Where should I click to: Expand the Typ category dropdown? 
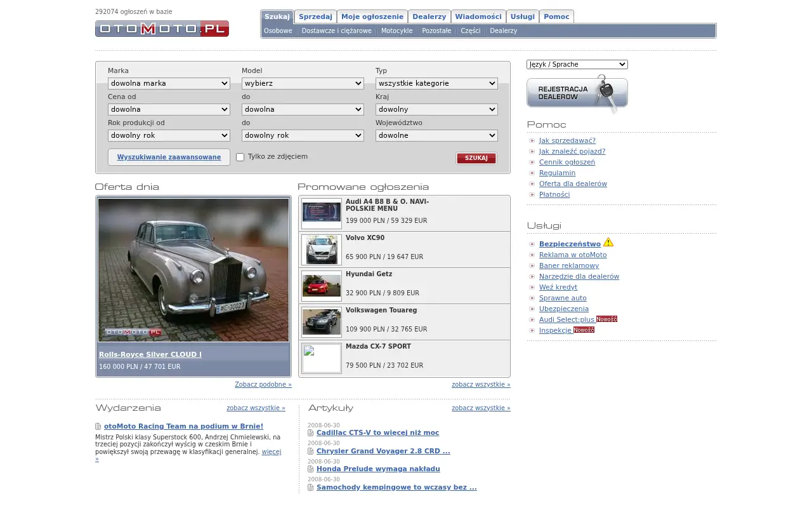coord(436,83)
